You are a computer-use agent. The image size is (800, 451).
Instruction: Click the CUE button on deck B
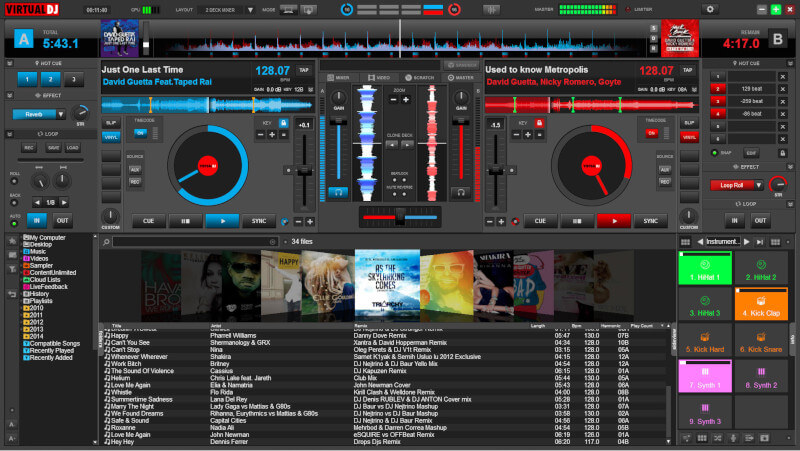click(x=539, y=221)
